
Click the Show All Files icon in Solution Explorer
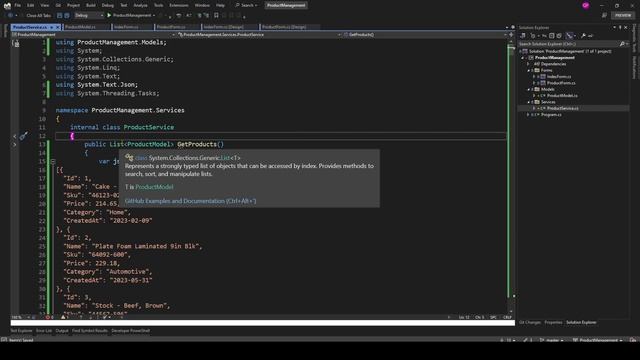[x=559, y=36]
